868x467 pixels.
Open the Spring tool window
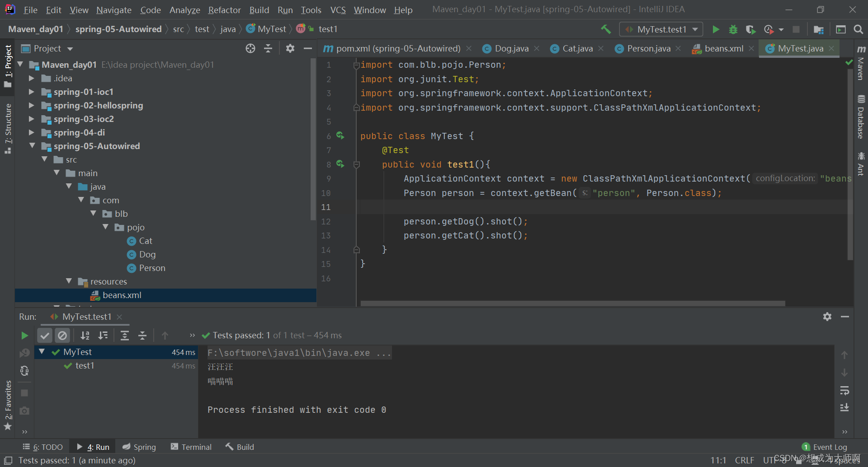139,447
